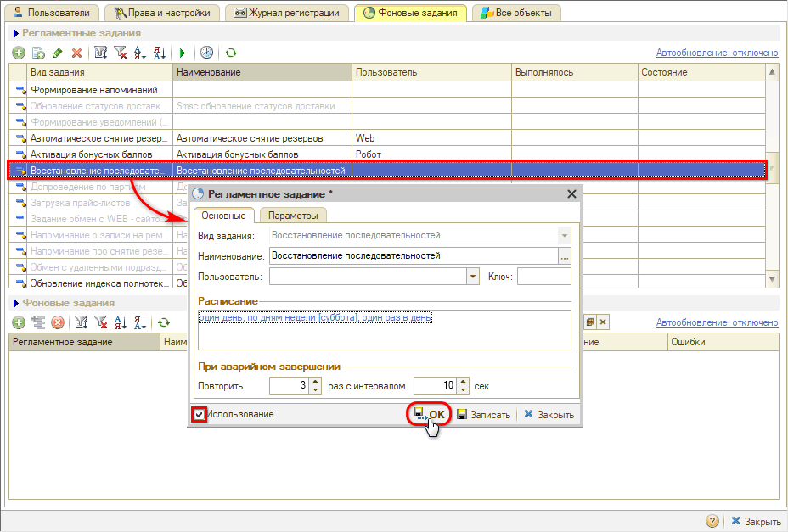This screenshot has width=788, height=532.
Task: Increase the repeat count spinner value
Action: (316, 382)
